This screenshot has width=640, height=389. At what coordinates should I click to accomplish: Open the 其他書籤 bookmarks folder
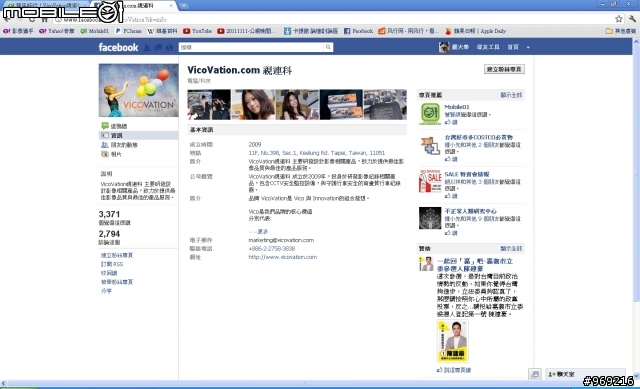621,31
